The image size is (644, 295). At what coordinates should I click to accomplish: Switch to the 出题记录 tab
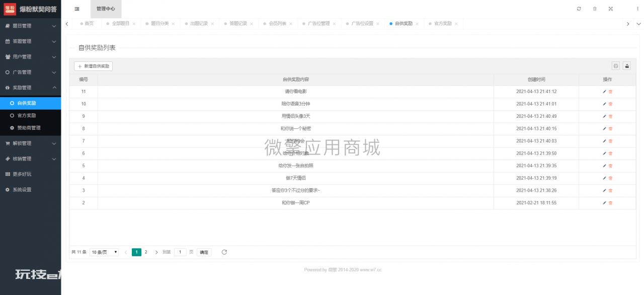(x=199, y=24)
